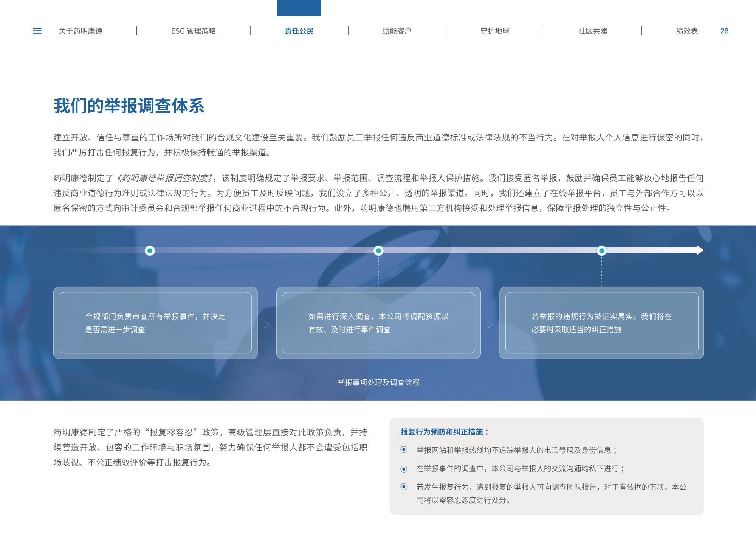Click page number 26

click(x=724, y=31)
